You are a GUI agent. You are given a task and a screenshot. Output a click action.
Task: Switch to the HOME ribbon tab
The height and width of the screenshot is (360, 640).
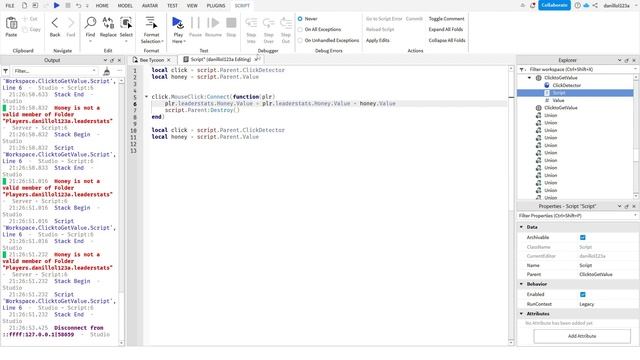(x=102, y=6)
